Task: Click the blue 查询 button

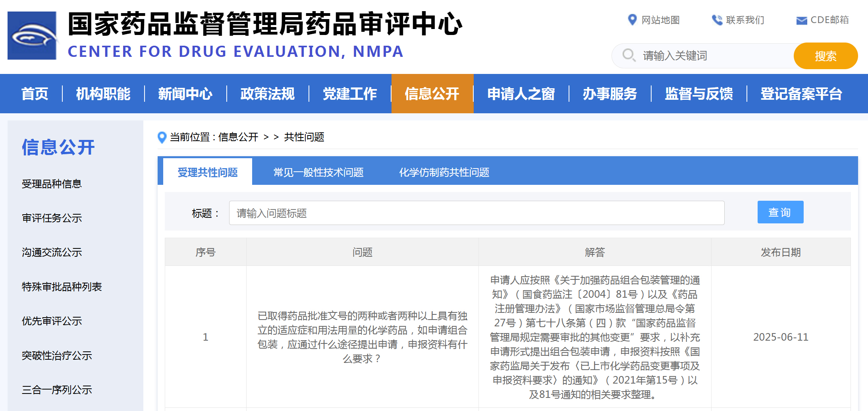Action: click(780, 212)
